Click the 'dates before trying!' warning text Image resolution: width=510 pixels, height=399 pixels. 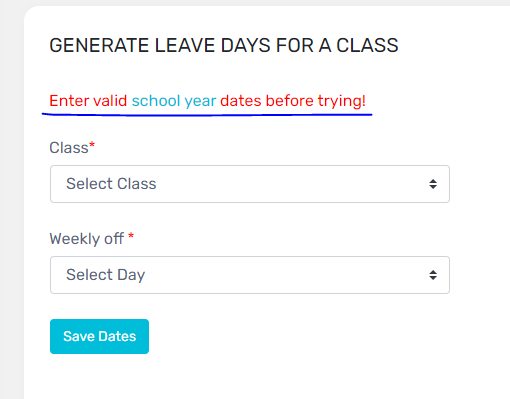[293, 101]
